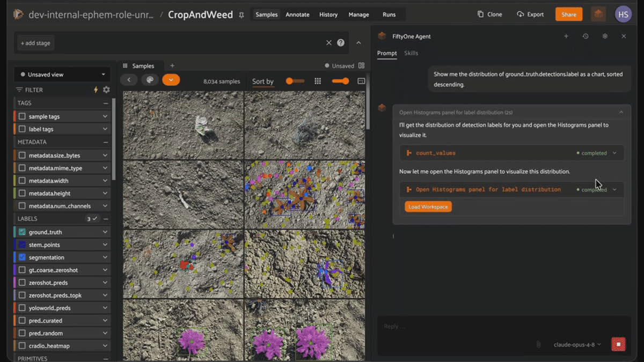Collapse the METADATA section
This screenshot has height=362, width=644.
click(x=106, y=142)
